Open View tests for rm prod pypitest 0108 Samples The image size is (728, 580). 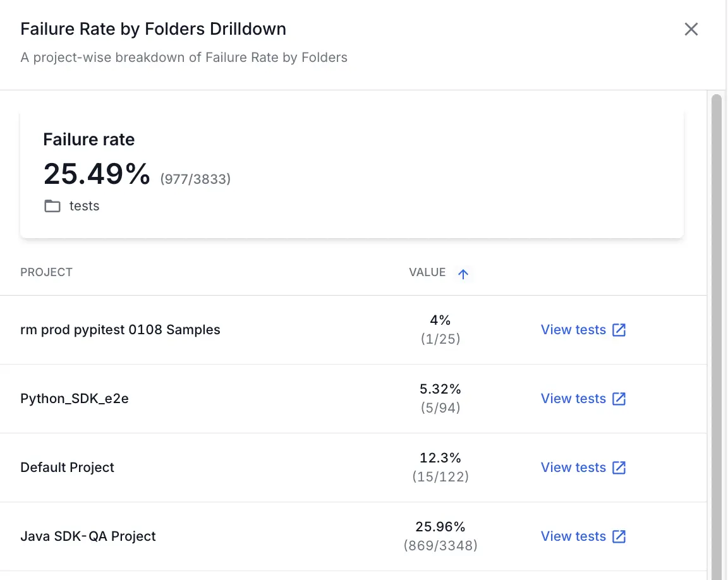point(573,330)
